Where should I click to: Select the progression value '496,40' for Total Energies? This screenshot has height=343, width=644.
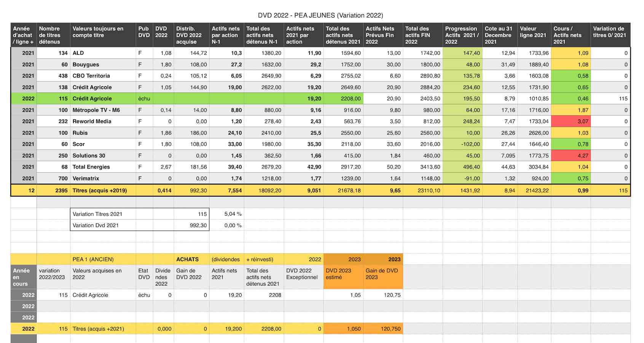click(462, 167)
